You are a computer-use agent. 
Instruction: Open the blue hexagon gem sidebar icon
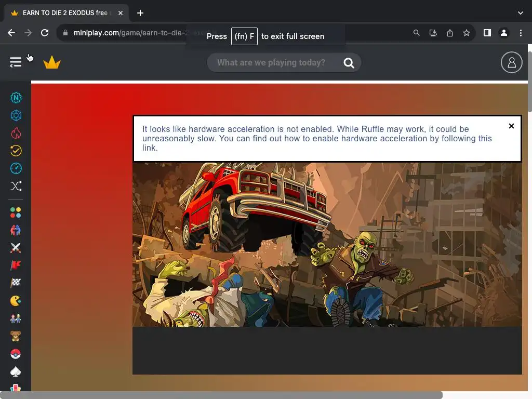pos(16,115)
